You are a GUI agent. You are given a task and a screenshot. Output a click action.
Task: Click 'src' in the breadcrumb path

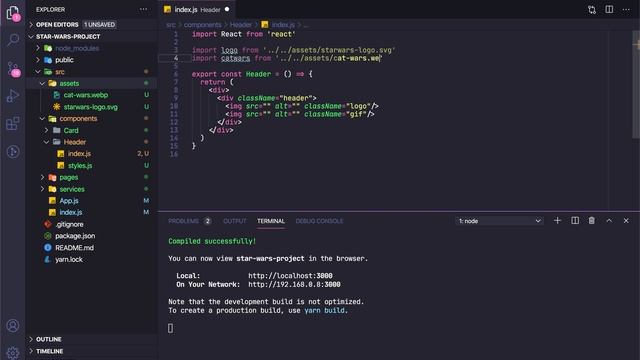click(171, 25)
